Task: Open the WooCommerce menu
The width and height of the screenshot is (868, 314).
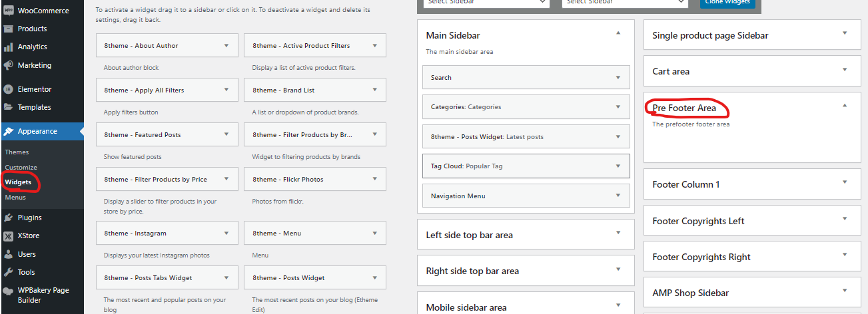Action: [x=42, y=11]
